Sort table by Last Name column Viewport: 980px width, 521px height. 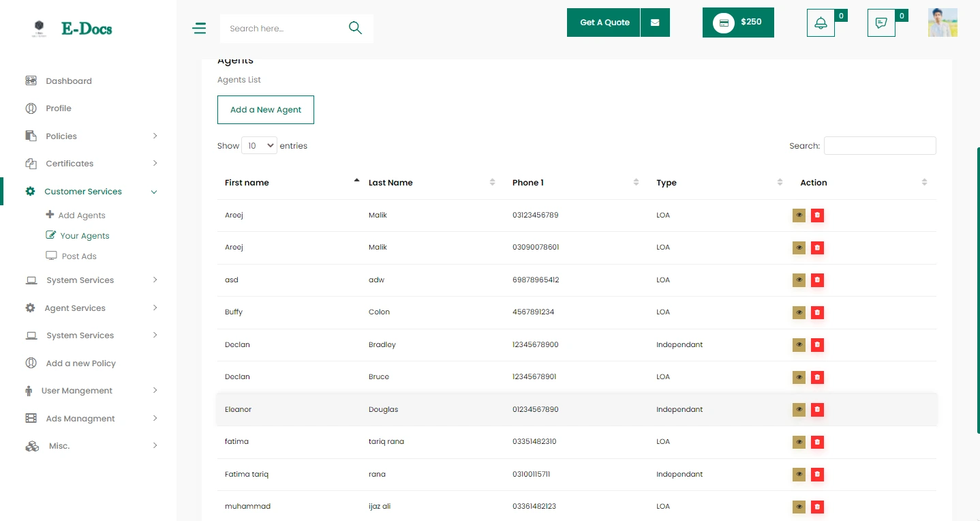pos(433,183)
